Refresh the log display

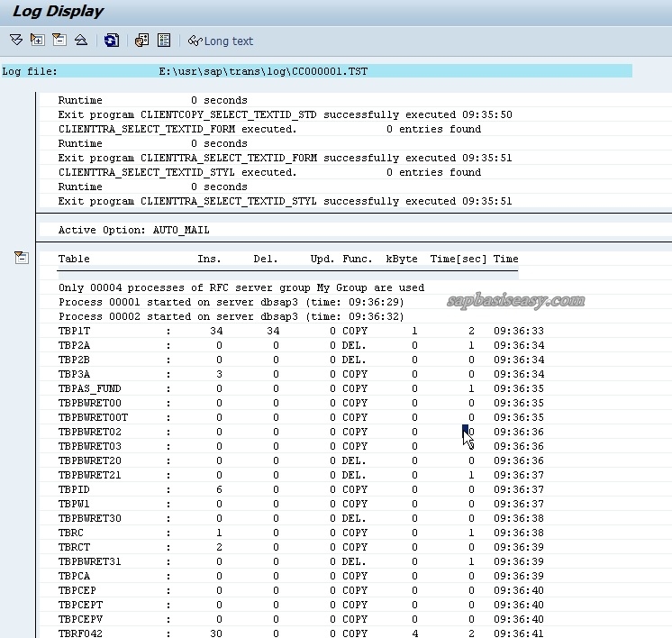pos(112,41)
